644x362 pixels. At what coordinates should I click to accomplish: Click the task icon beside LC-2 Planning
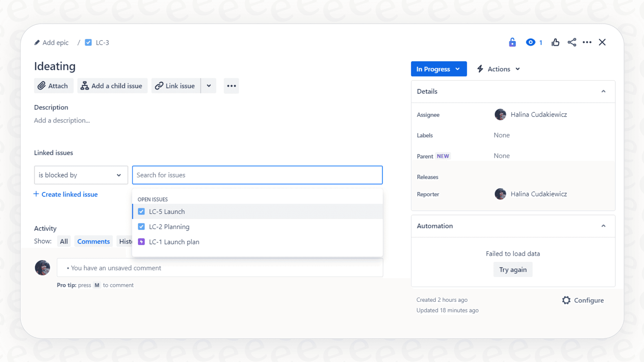coord(141,227)
